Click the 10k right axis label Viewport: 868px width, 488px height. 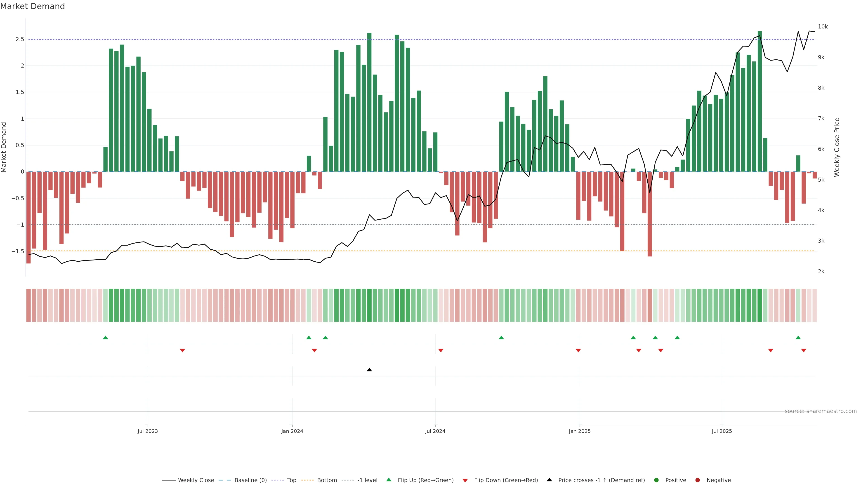(x=823, y=27)
